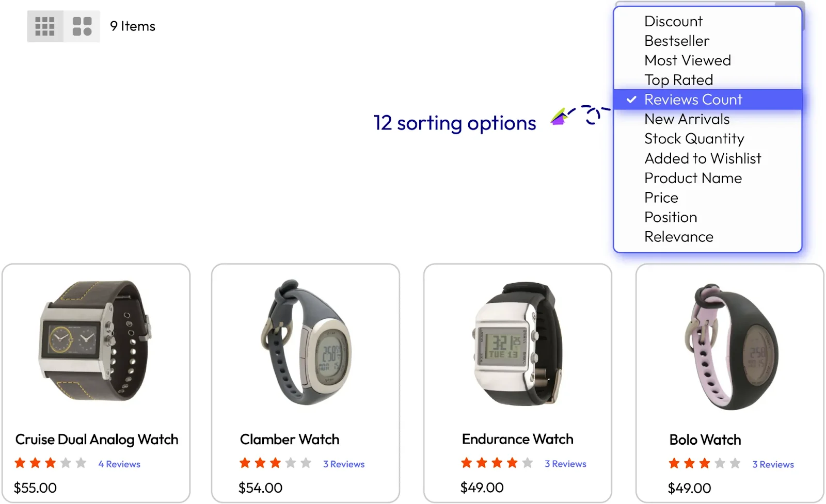Click the Endurance Watch star rating
The width and height of the screenshot is (826, 504).
(497, 463)
